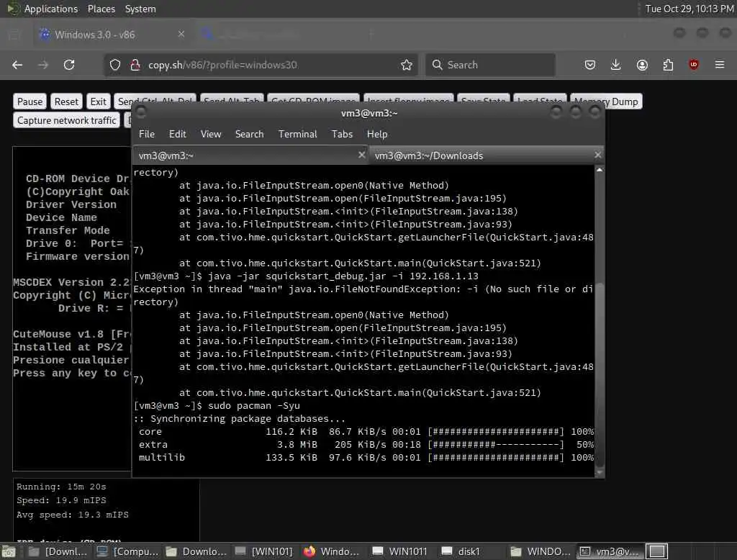737x560 pixels.
Task: Reset the v86 emulator
Action: click(x=66, y=101)
